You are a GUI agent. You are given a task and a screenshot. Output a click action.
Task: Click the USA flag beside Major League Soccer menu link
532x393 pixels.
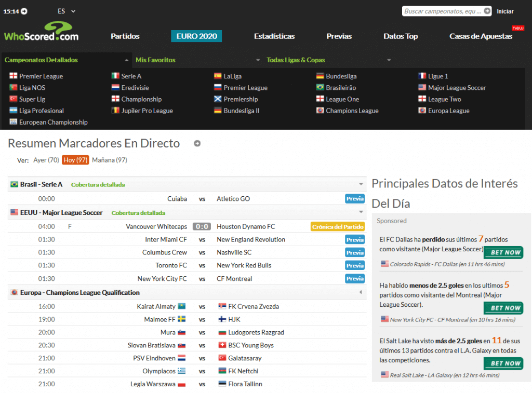422,87
